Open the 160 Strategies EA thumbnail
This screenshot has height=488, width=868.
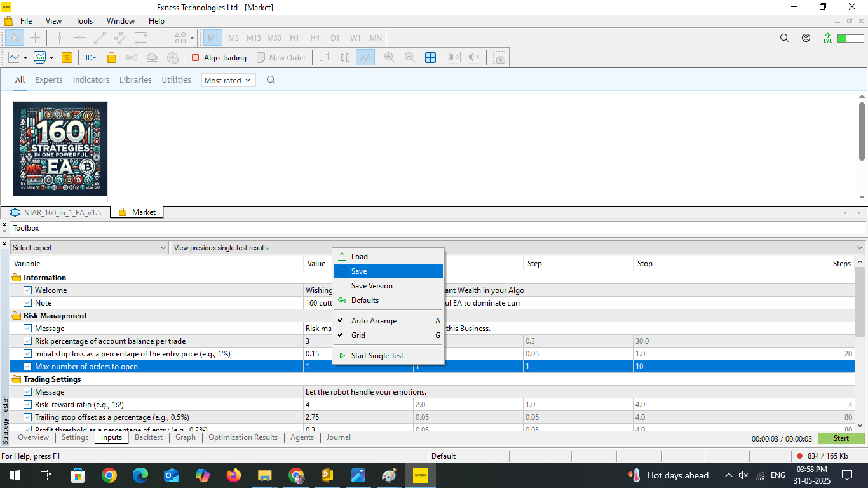tap(60, 149)
